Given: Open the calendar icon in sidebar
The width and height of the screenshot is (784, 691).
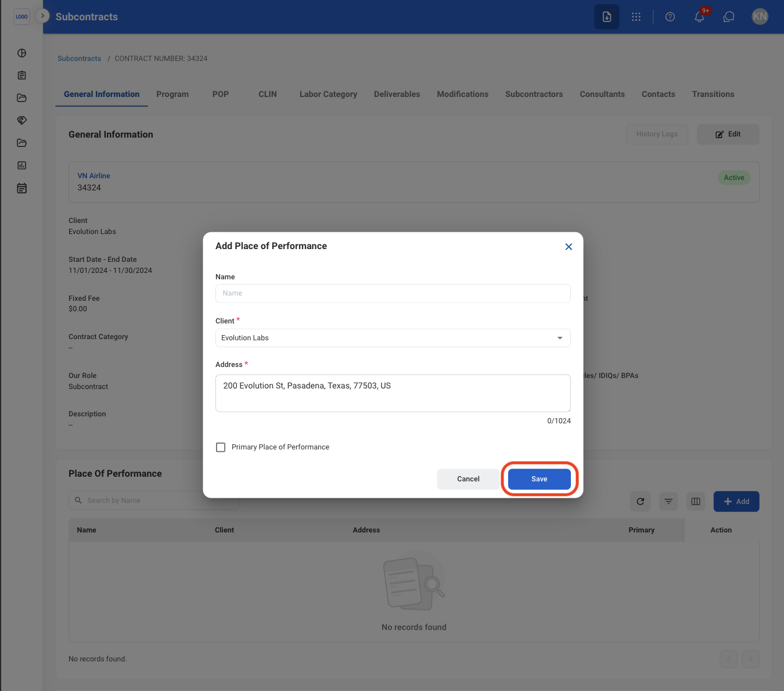Looking at the screenshot, I should point(21,188).
